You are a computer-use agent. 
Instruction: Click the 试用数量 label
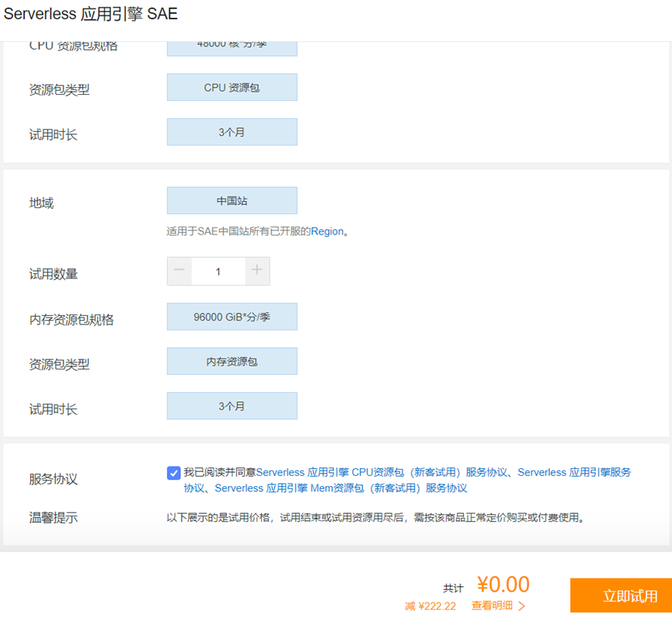pos(53,273)
